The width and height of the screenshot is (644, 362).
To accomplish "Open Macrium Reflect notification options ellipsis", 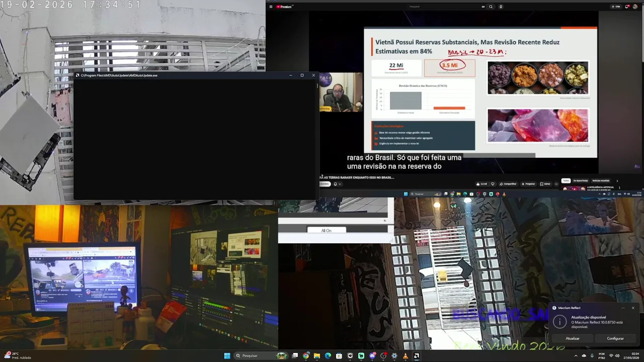I will (623, 308).
